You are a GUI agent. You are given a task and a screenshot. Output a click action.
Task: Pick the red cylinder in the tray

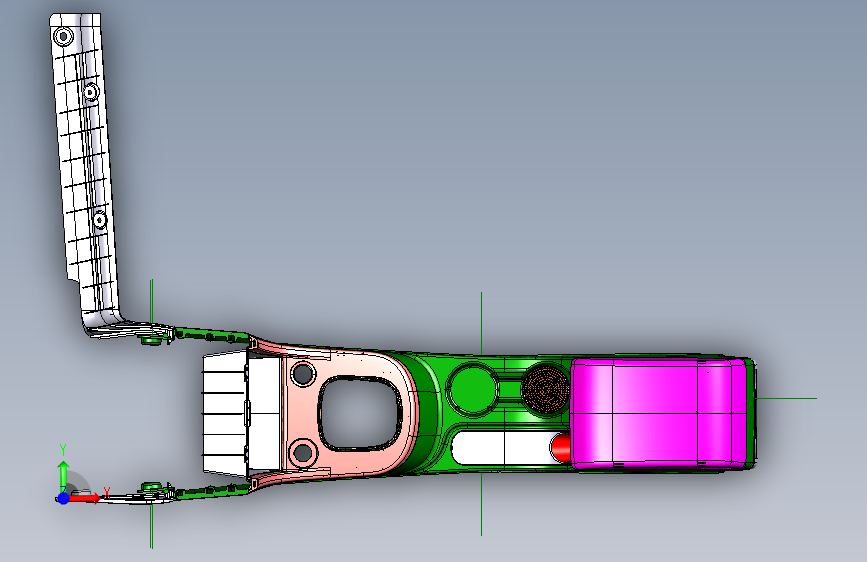[x=561, y=448]
